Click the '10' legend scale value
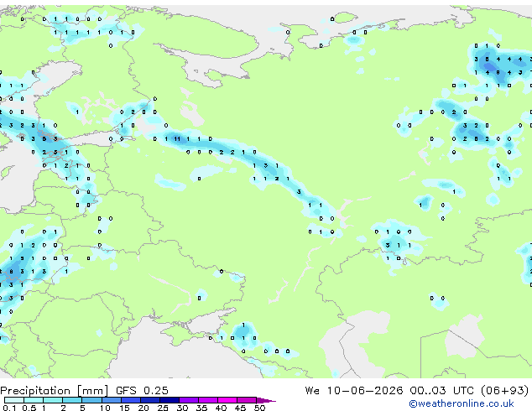This screenshot has width=532, height=411. click(105, 408)
